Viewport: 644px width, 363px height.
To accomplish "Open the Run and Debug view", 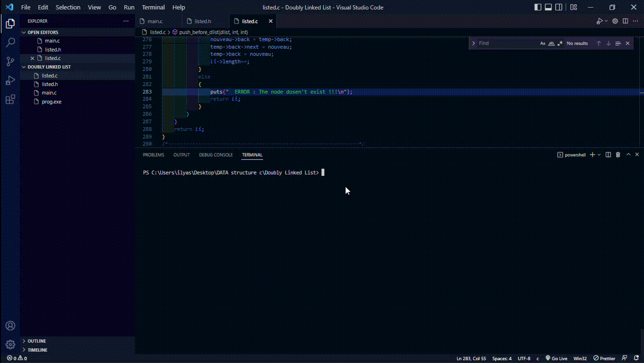I will click(x=10, y=80).
